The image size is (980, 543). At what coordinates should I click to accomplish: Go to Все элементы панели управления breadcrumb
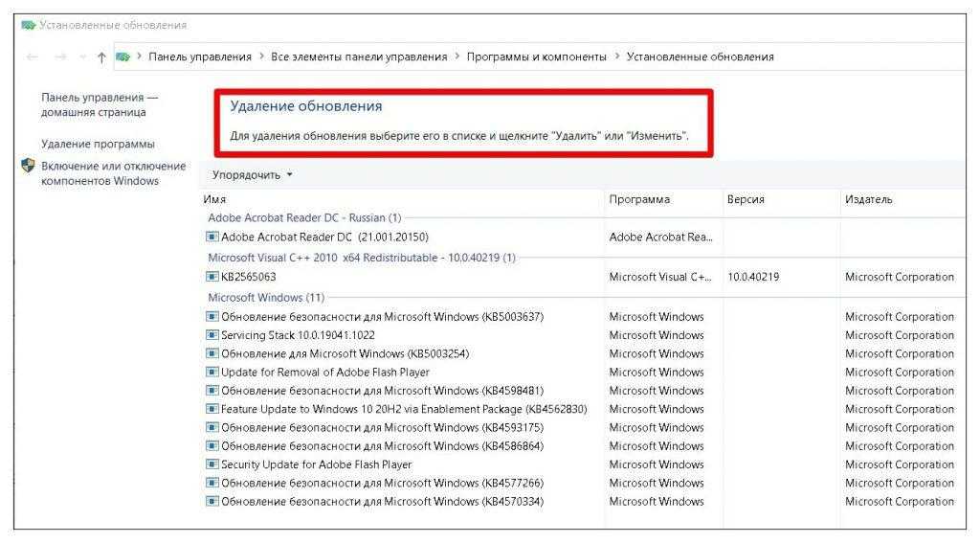coord(359,57)
